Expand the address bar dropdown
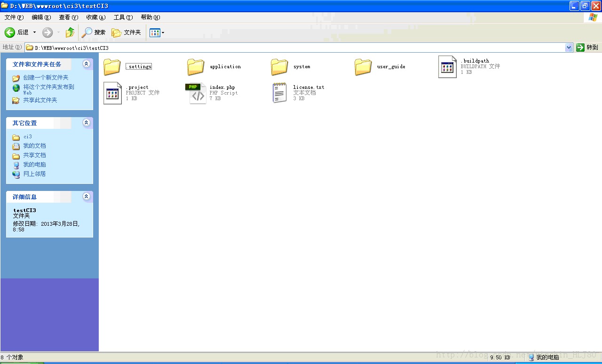602x364 pixels. point(569,47)
